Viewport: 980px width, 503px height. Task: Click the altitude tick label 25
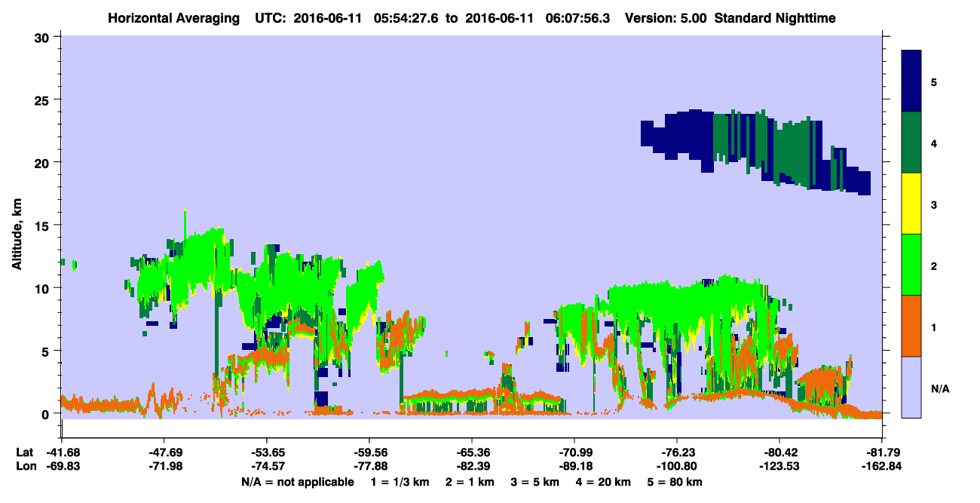point(44,100)
